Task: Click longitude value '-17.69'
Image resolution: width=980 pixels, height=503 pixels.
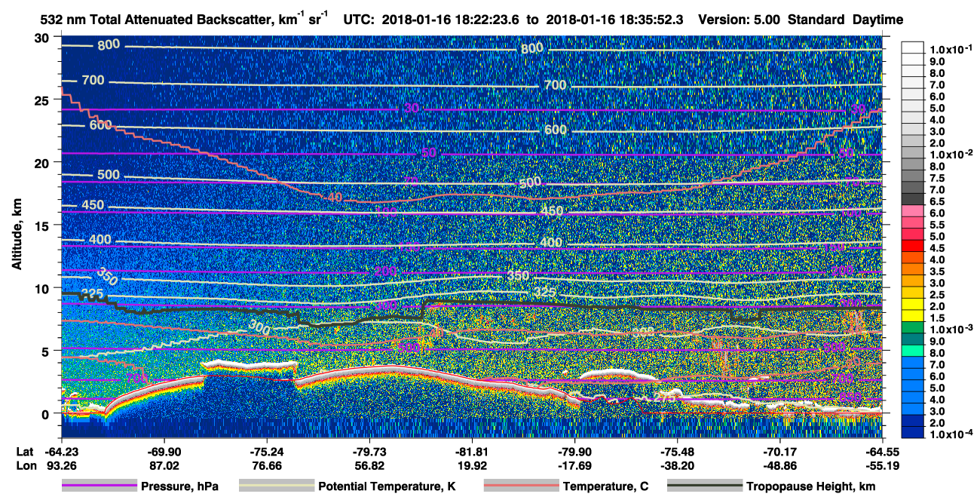Action: click(x=574, y=466)
